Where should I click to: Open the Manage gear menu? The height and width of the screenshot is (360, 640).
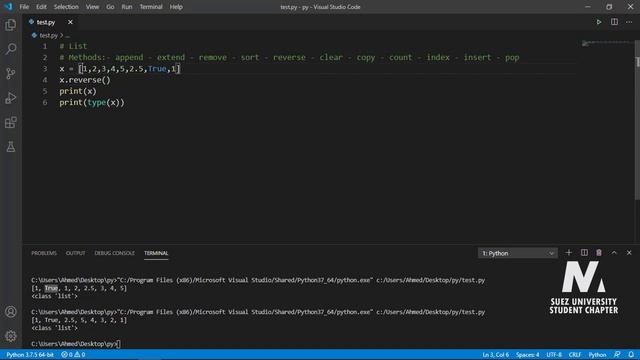[x=11, y=336]
